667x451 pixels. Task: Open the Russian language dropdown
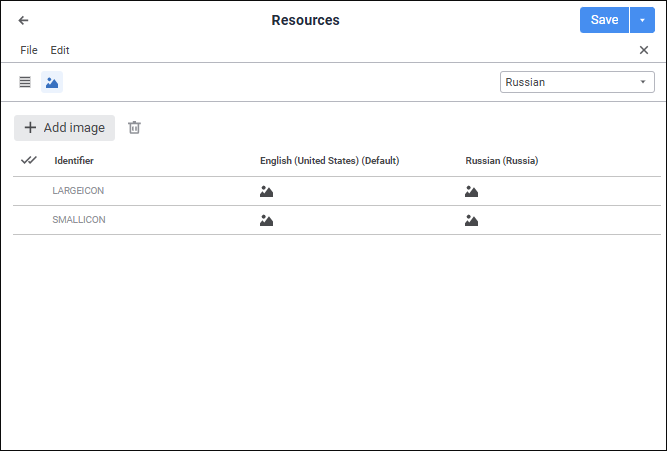coord(577,82)
